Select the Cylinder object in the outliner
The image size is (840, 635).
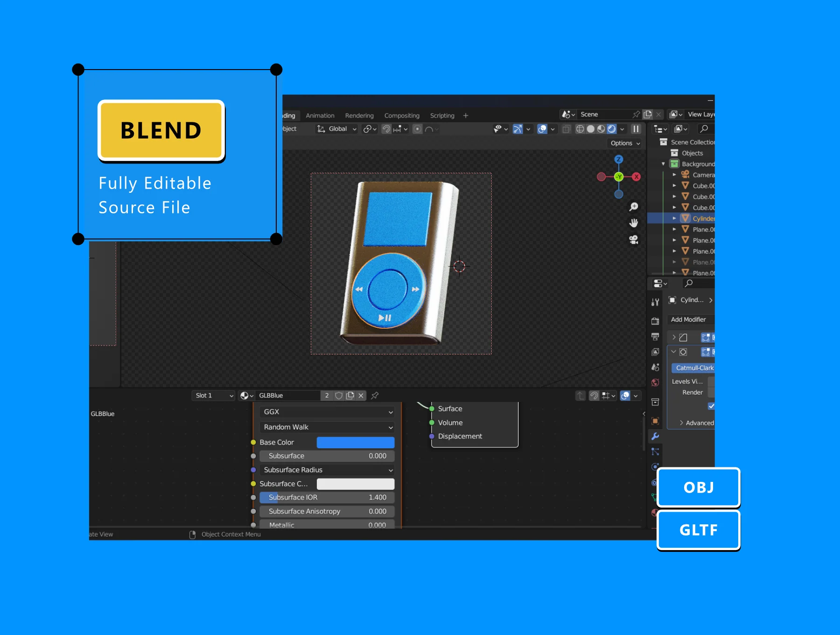(703, 219)
